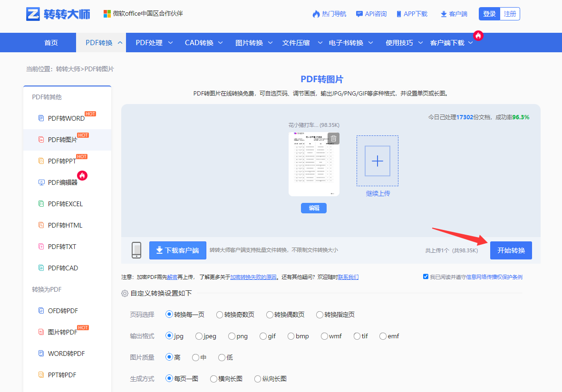
Task: Click the gear icon beside 自定义转换设置
Action: (125, 294)
